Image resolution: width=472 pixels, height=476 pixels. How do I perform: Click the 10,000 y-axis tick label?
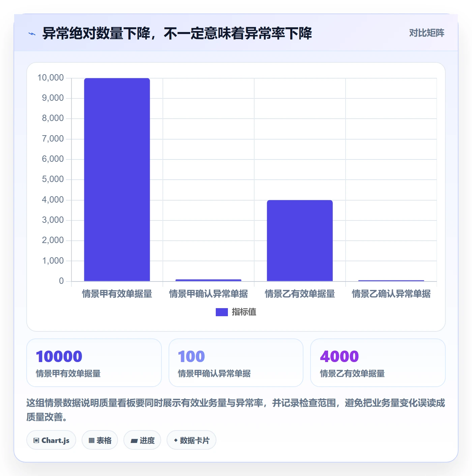51,78
